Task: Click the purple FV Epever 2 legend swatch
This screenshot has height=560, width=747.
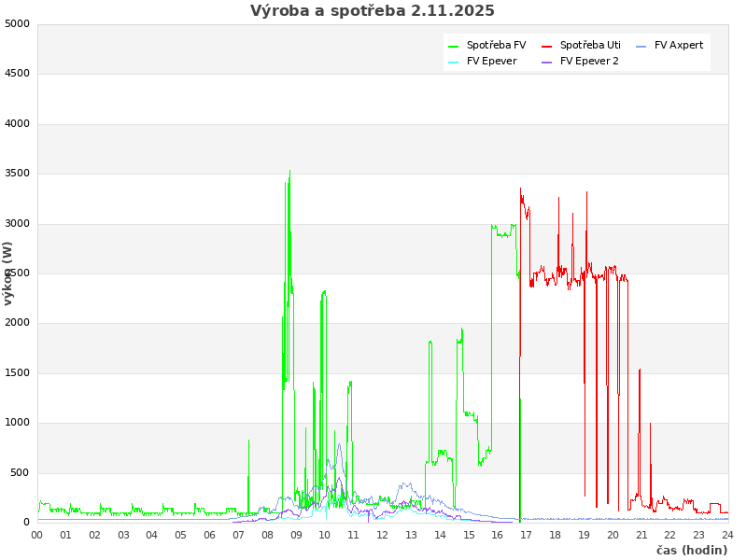Action: pos(547,63)
